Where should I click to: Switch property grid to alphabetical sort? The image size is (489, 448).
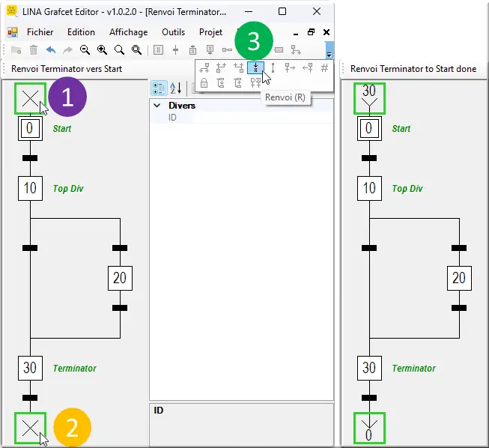click(x=176, y=88)
